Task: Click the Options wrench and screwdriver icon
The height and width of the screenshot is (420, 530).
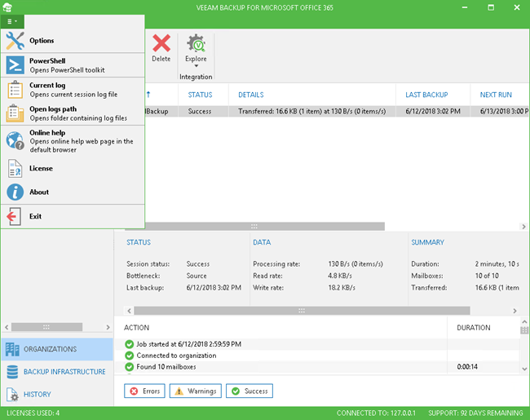Action: [x=15, y=41]
